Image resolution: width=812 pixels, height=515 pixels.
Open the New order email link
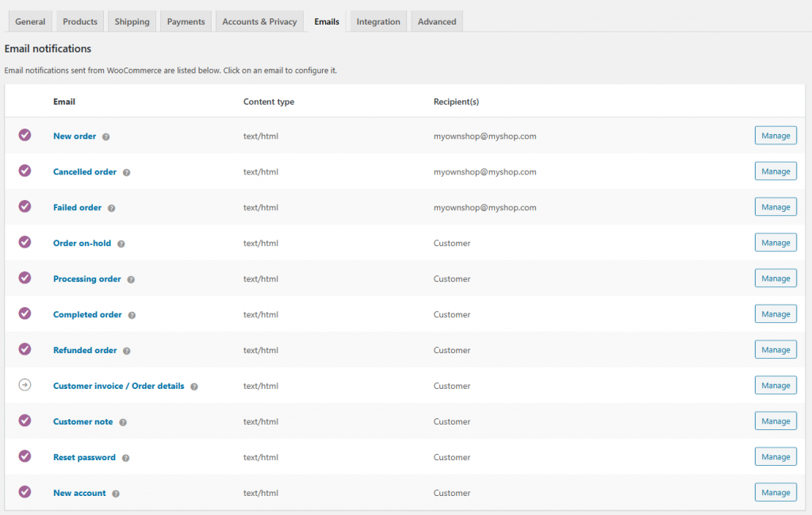coord(75,136)
